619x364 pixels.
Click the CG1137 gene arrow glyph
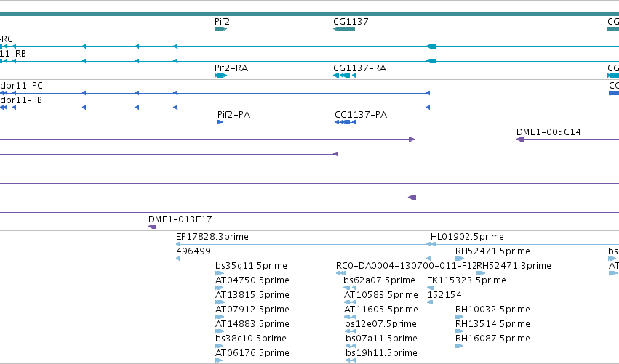point(344,29)
